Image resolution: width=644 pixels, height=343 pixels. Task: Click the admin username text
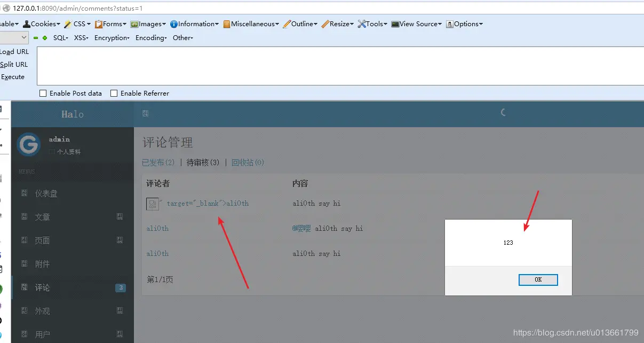[x=59, y=139]
